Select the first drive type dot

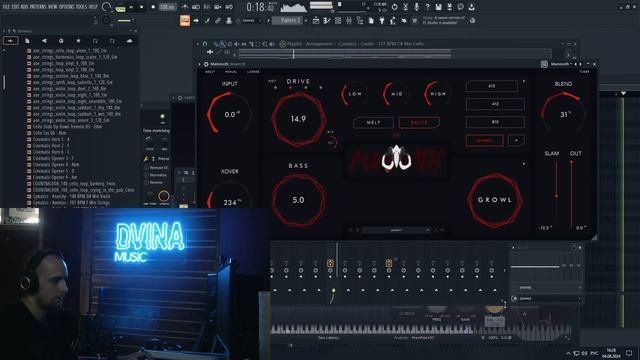click(x=276, y=87)
